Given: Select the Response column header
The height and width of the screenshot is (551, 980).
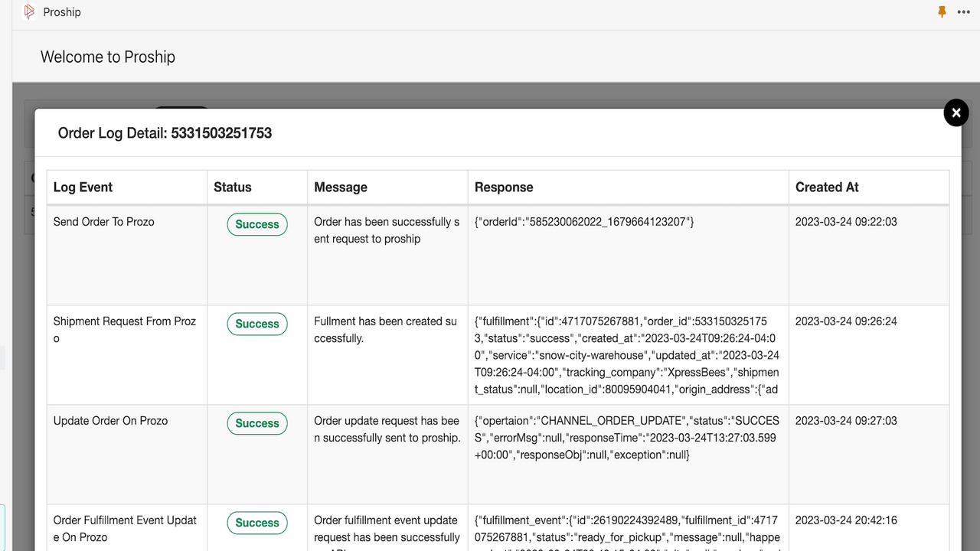Looking at the screenshot, I should click(504, 187).
